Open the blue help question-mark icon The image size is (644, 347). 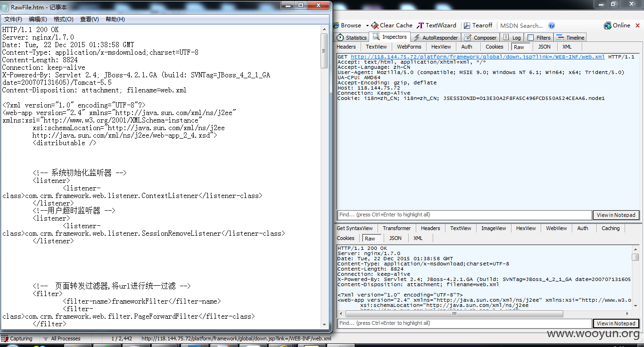point(552,25)
